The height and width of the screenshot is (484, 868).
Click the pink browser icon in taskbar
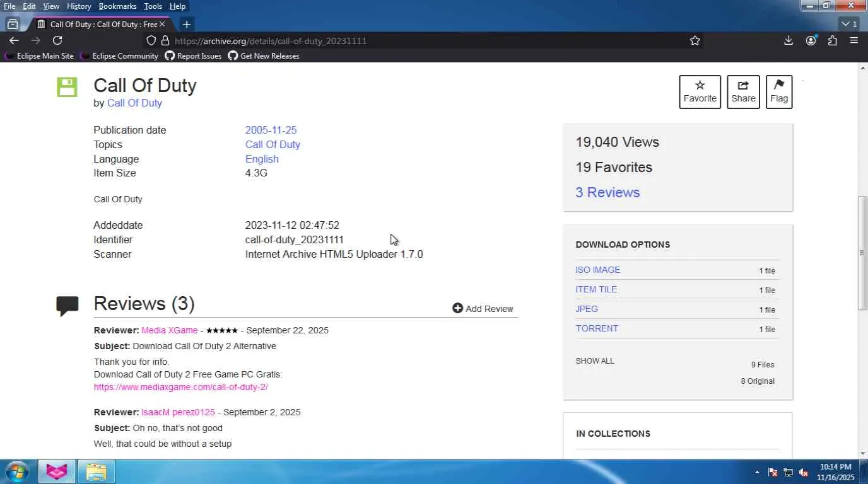pos(57,471)
